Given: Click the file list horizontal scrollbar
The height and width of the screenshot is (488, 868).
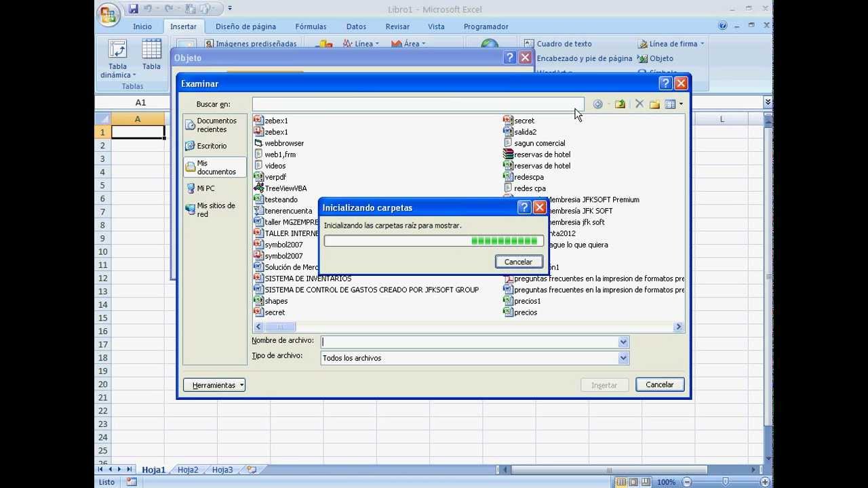Looking at the screenshot, I should click(x=469, y=327).
